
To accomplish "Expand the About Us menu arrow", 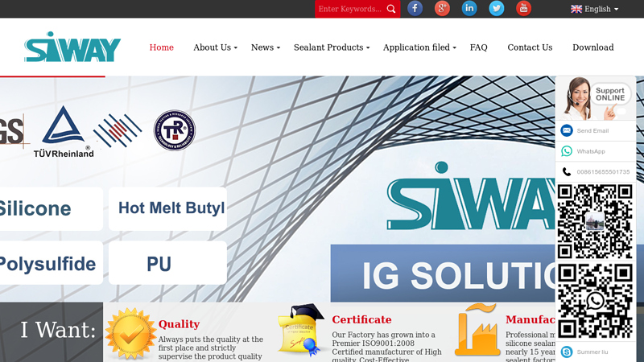I will (236, 48).
